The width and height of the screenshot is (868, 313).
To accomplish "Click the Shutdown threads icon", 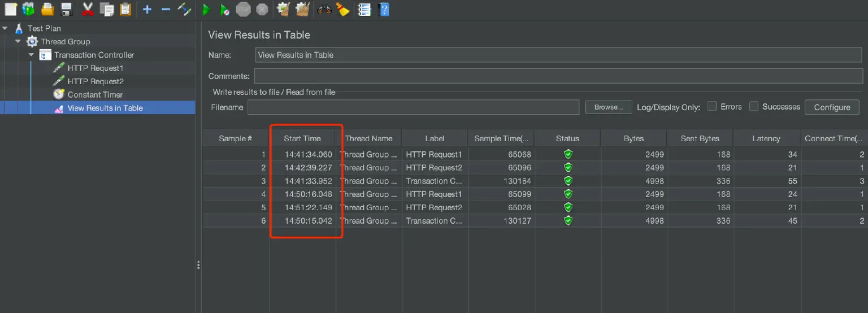I will tap(262, 9).
